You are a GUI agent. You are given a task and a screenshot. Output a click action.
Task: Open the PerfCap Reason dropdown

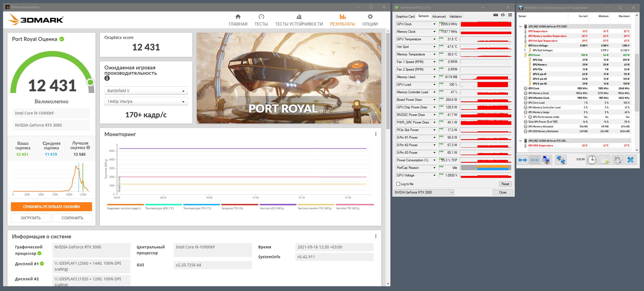(434, 168)
